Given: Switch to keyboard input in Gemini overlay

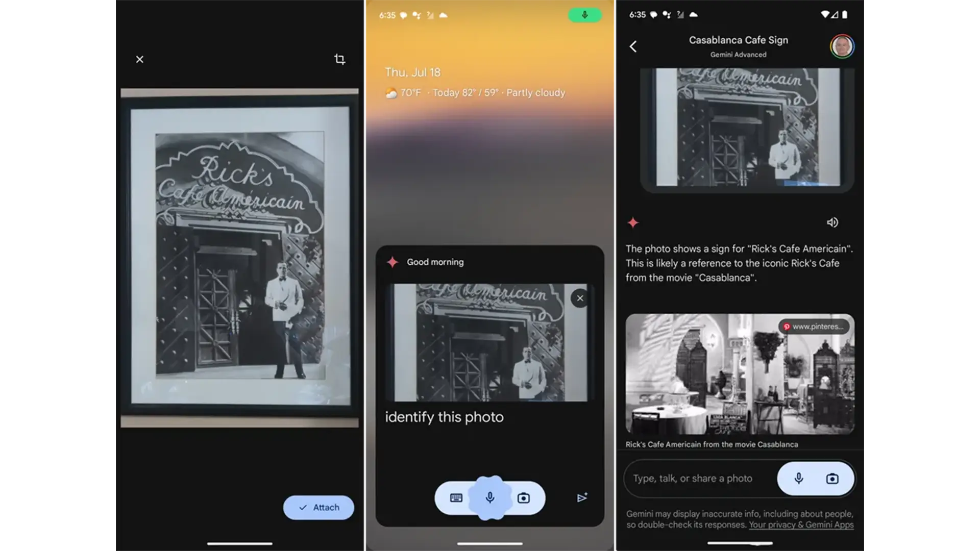Looking at the screenshot, I should pos(456,498).
